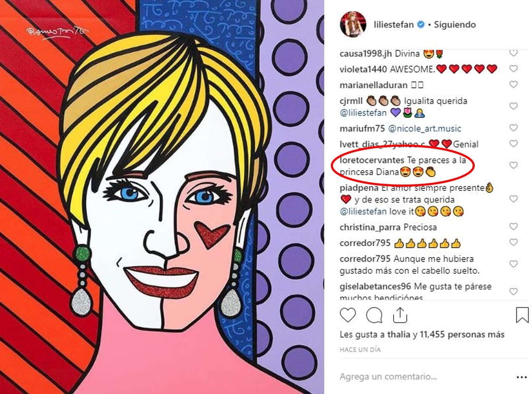Screen dimensions: 532x394
Task: Toggle like on christina_parra's 'Preciosa' comment
Action: 513,226
